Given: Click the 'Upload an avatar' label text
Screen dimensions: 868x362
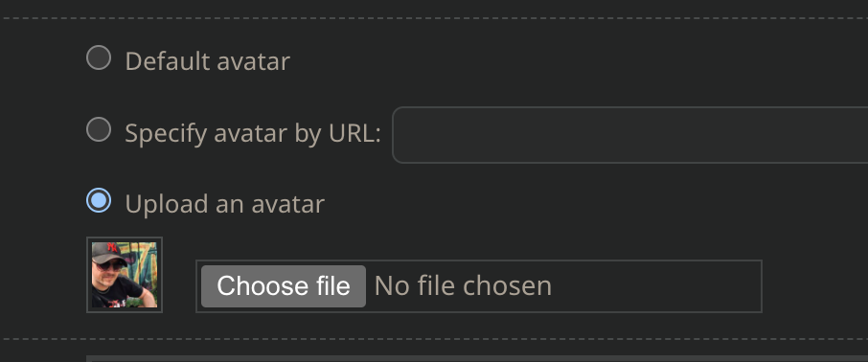Looking at the screenshot, I should coord(225,204).
